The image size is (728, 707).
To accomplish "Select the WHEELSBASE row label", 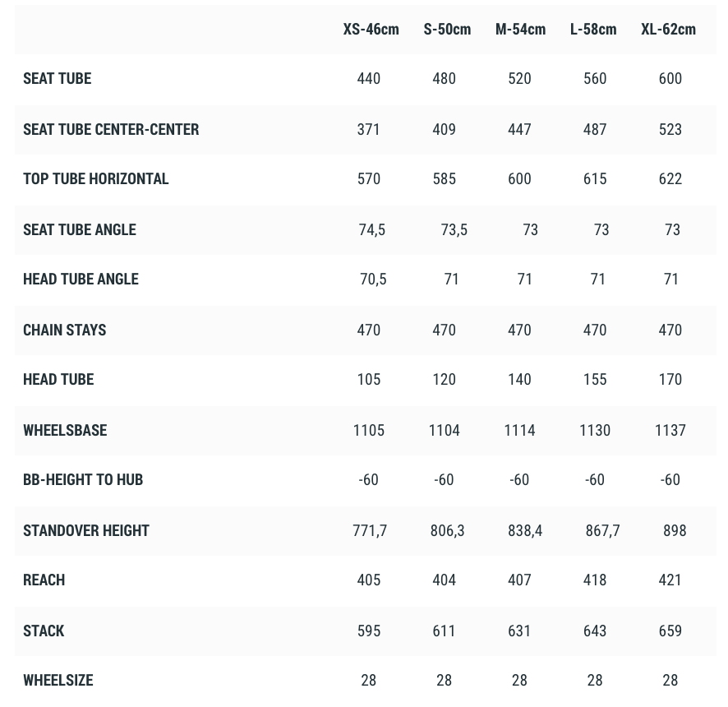I will [x=65, y=431].
